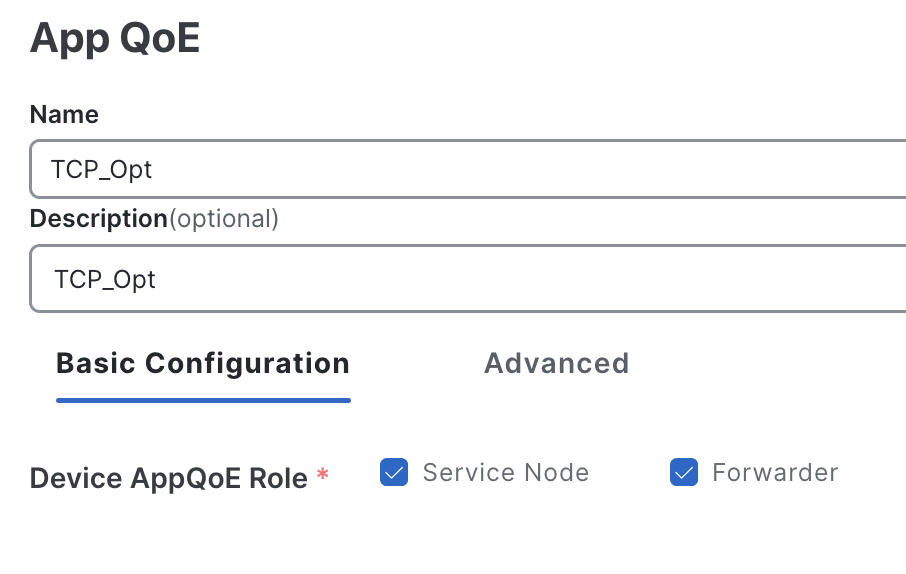Viewport: 906px width, 574px height.
Task: Click the blue underline below Basic Configuration
Action: click(x=203, y=400)
